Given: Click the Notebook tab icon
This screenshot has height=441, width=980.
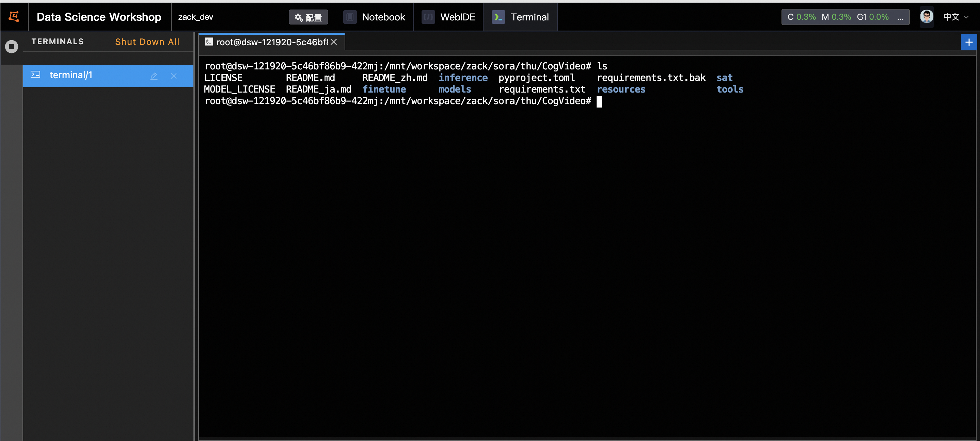Looking at the screenshot, I should (350, 17).
